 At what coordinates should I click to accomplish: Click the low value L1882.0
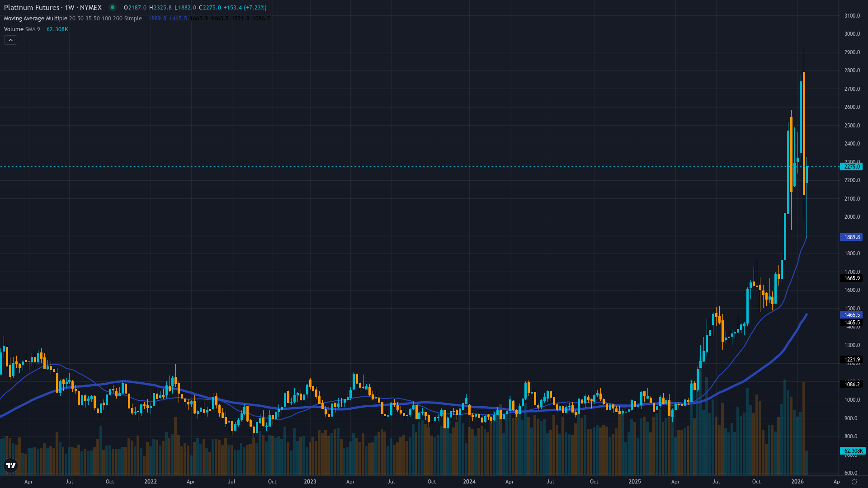(185, 8)
